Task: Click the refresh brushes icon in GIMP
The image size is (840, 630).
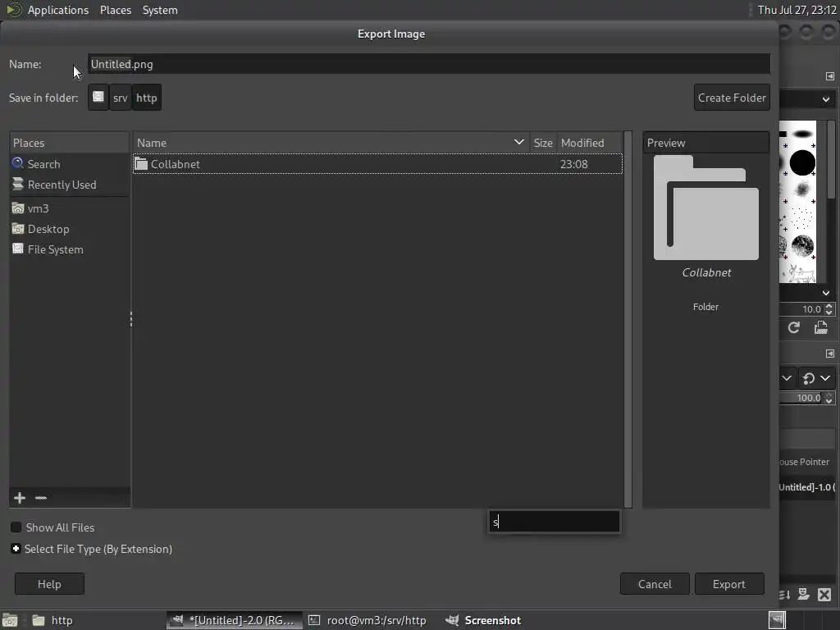Action: (794, 327)
